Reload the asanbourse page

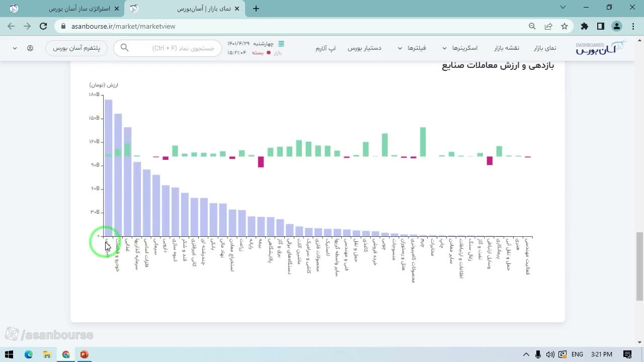[43, 26]
